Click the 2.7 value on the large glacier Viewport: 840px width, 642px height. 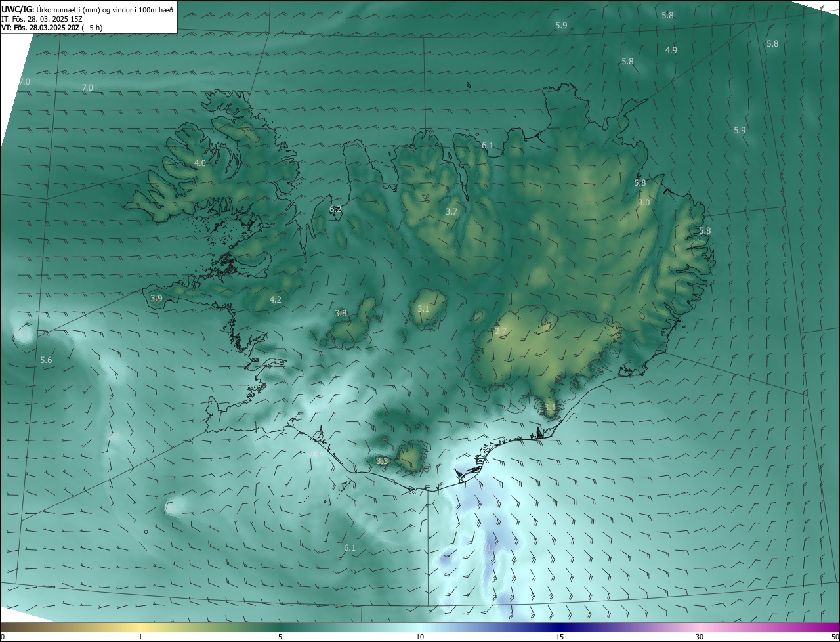click(501, 332)
